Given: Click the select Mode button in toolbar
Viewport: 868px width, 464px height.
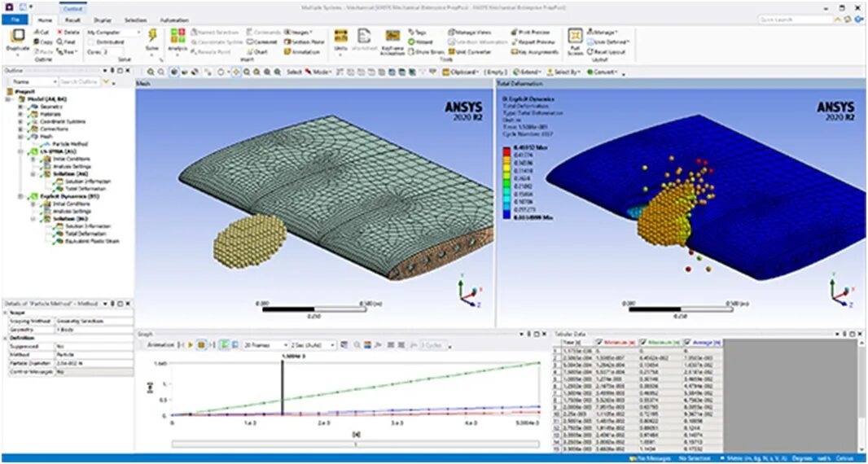Looking at the screenshot, I should 317,72.
